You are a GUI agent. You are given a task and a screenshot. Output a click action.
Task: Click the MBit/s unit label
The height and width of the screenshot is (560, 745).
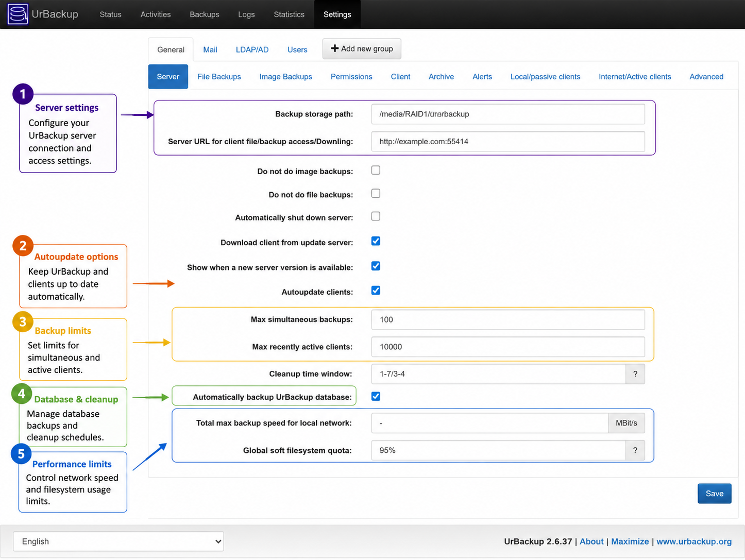[x=627, y=423]
